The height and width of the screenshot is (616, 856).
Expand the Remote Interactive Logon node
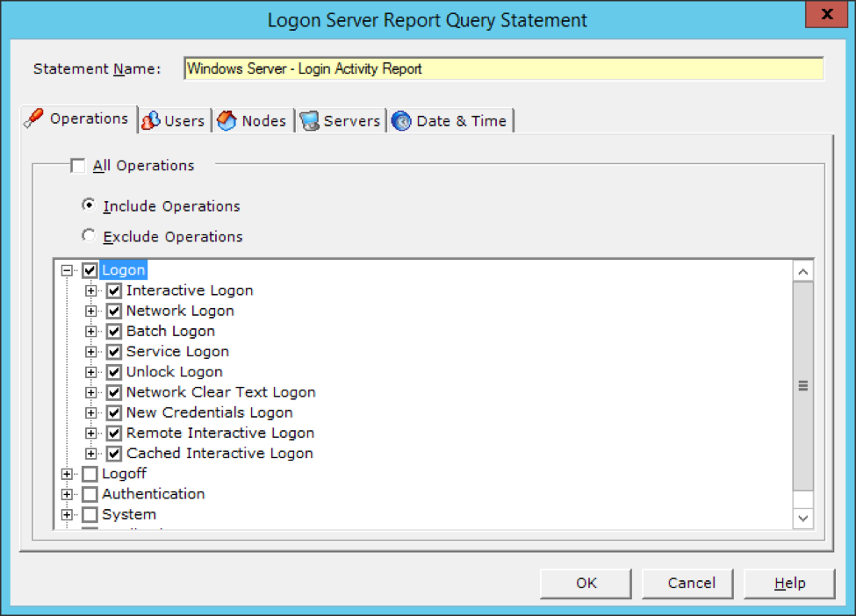click(x=91, y=433)
